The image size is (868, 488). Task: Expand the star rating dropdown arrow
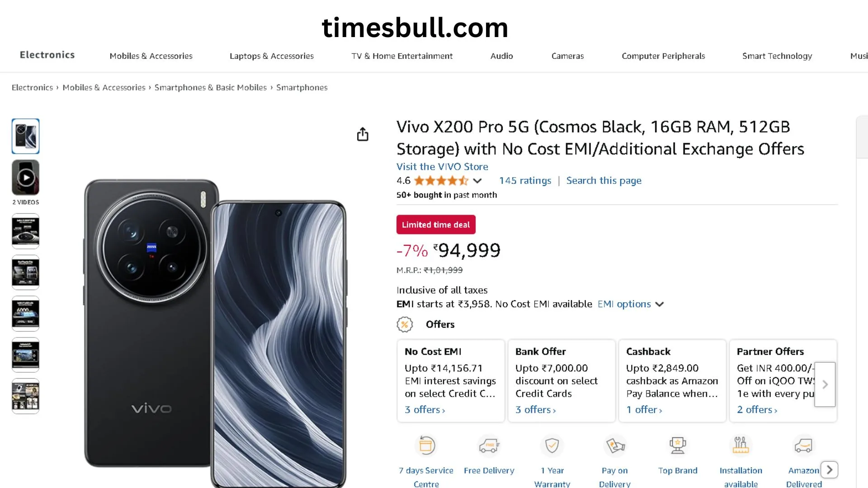click(477, 181)
